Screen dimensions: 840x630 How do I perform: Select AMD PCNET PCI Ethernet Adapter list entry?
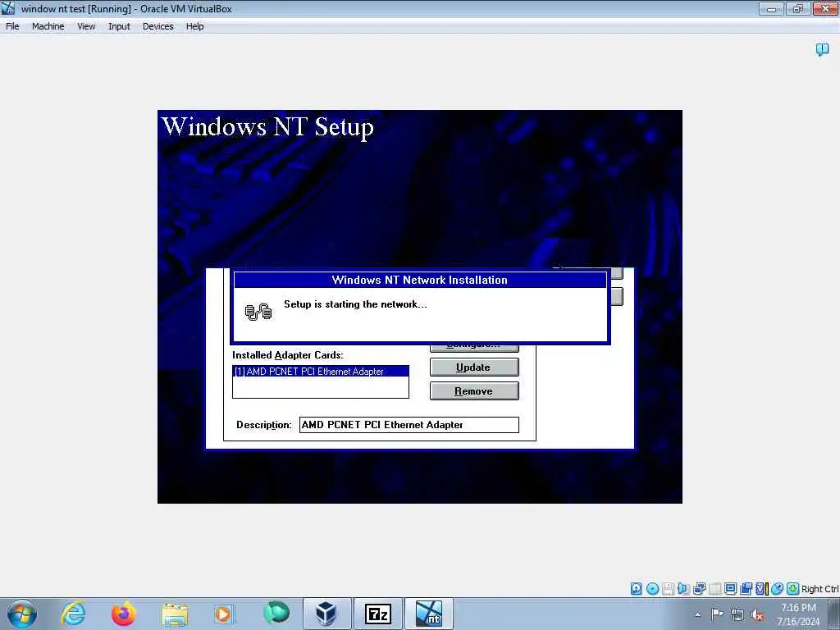pos(321,372)
